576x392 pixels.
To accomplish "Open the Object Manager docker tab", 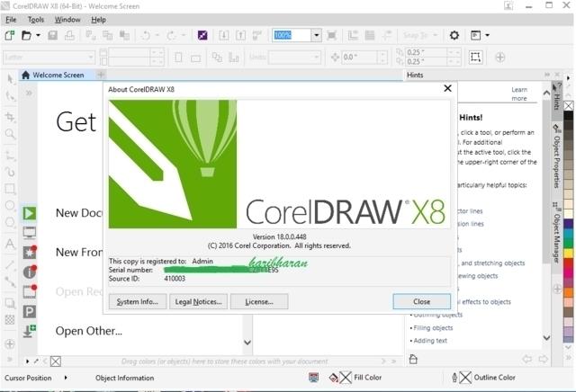I will pyautogui.click(x=557, y=233).
